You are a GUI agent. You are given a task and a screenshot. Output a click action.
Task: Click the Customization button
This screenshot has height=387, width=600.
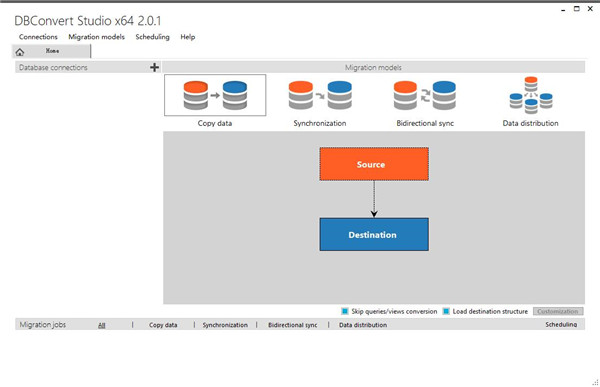pyautogui.click(x=558, y=311)
